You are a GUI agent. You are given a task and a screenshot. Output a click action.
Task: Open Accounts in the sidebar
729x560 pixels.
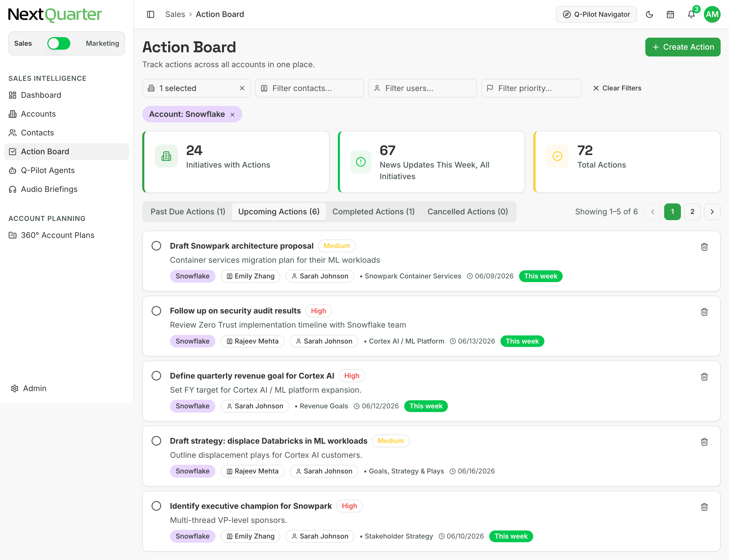tap(67, 114)
